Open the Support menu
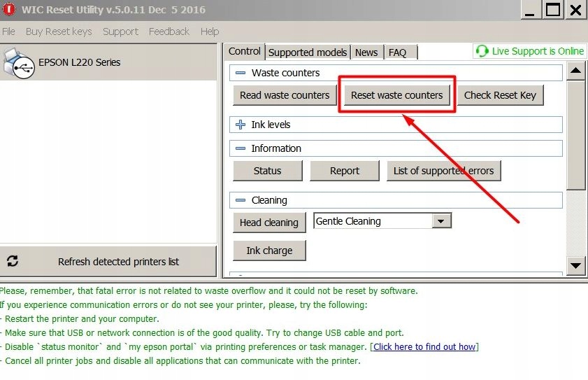This screenshot has height=380, width=588. 120,31
